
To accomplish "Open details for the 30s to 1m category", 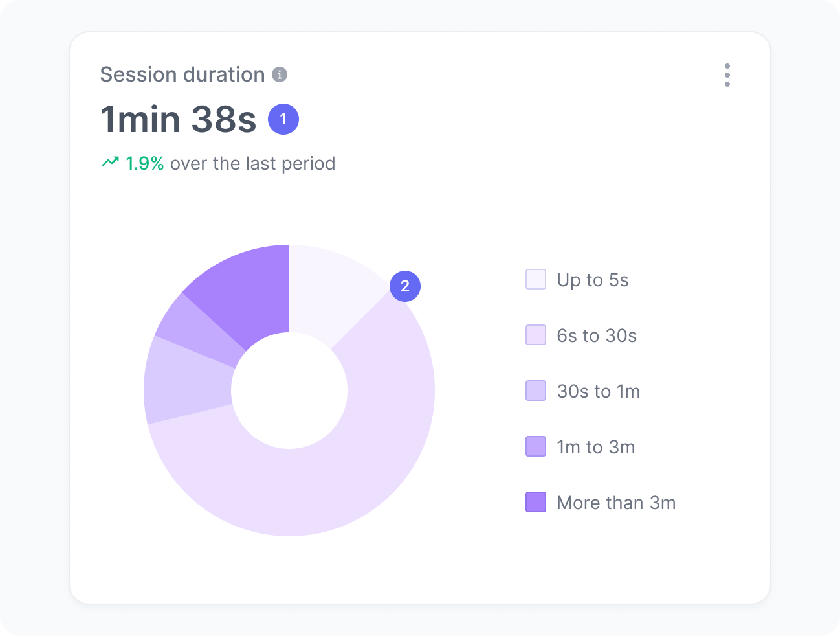I will [599, 391].
